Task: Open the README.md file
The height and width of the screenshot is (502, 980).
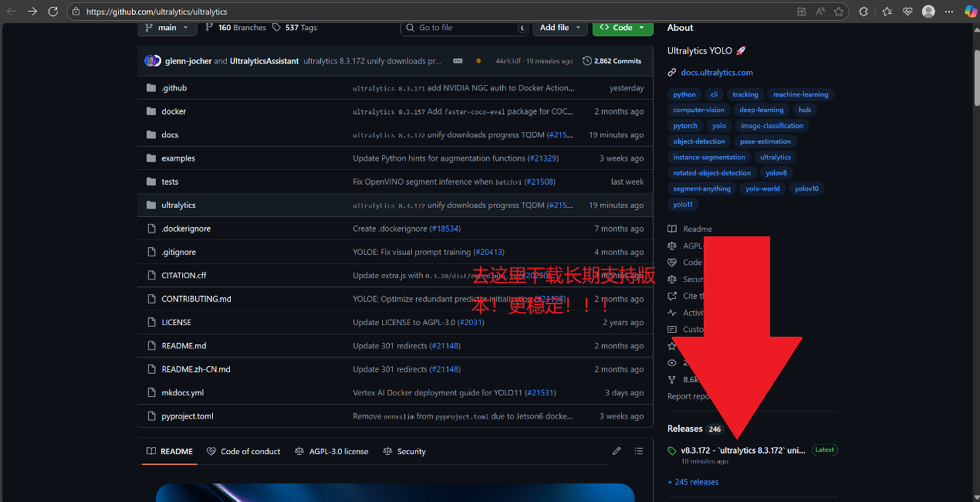Action: (184, 346)
